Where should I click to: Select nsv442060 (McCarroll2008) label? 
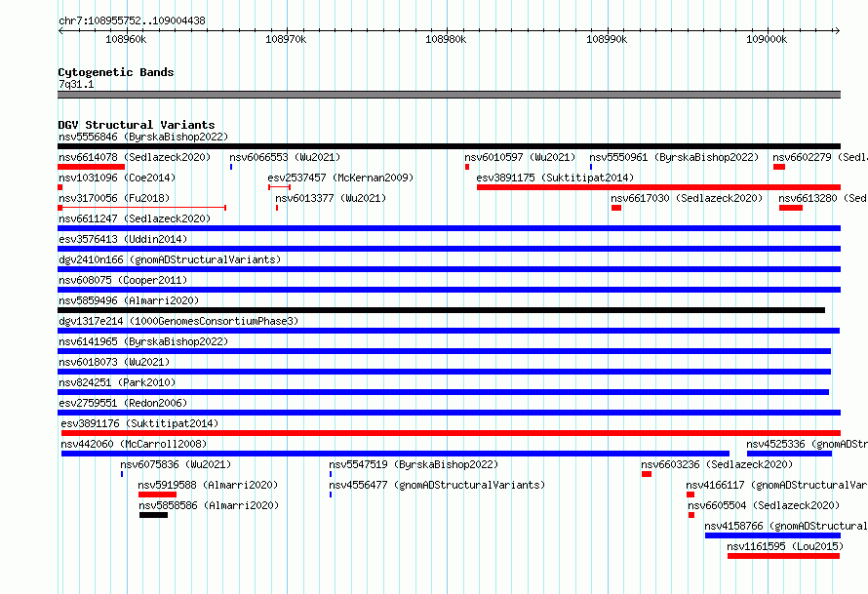[134, 444]
